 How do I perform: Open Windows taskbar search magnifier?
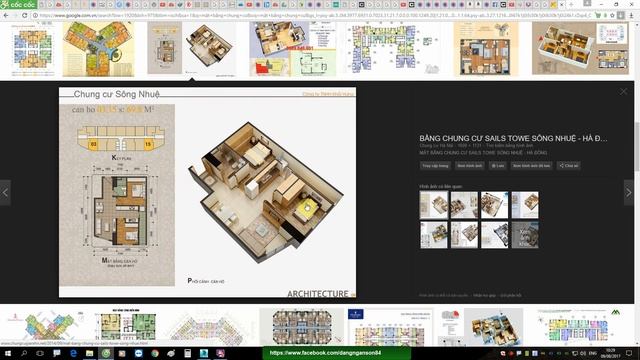tap(24, 353)
